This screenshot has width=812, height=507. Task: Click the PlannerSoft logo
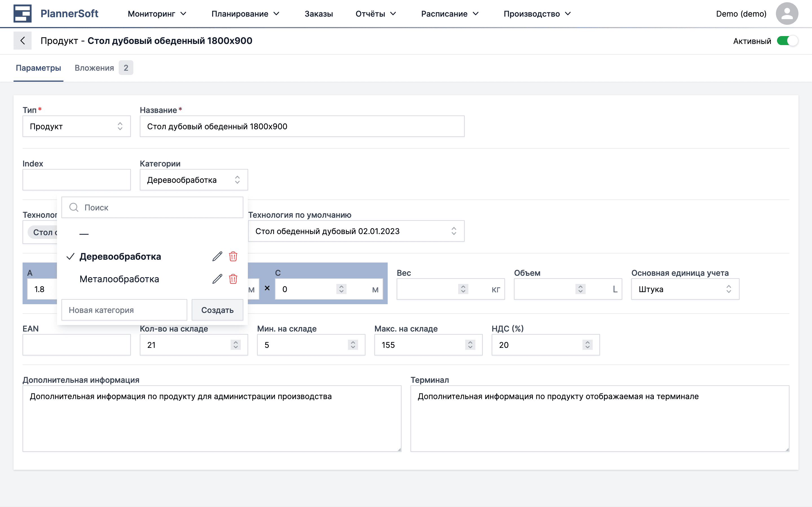click(56, 14)
